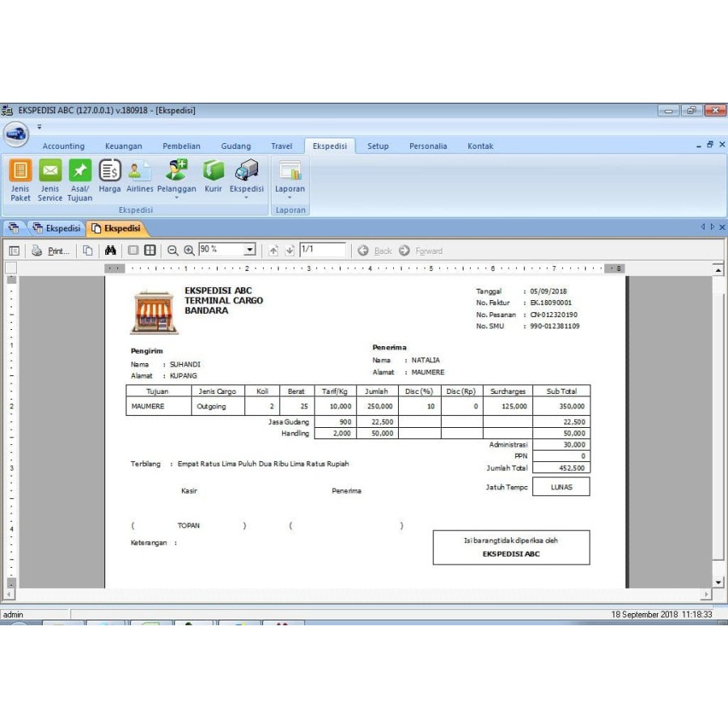This screenshot has height=728, width=728.
Task: Switch to multiple pages view
Action: pos(150,251)
